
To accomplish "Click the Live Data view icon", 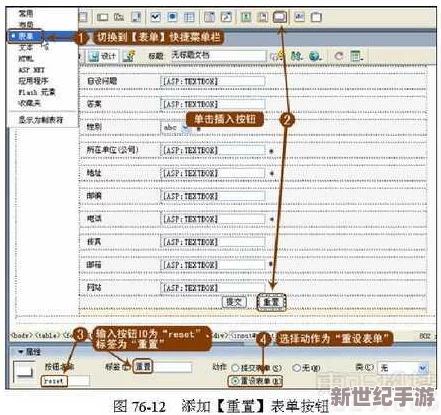I will click(129, 56).
